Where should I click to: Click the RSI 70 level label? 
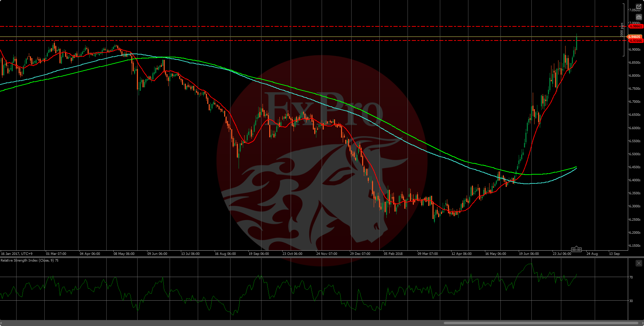click(631, 277)
